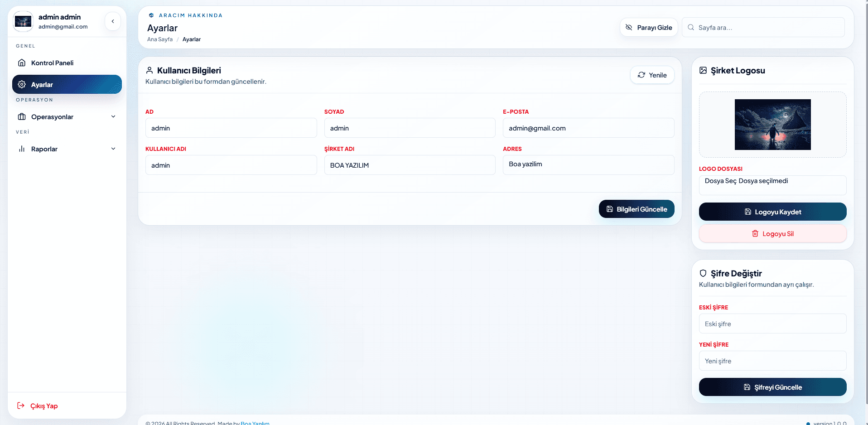Delete the logo with Logoyu Sil
Image resolution: width=868 pixels, height=425 pixels.
coord(773,233)
